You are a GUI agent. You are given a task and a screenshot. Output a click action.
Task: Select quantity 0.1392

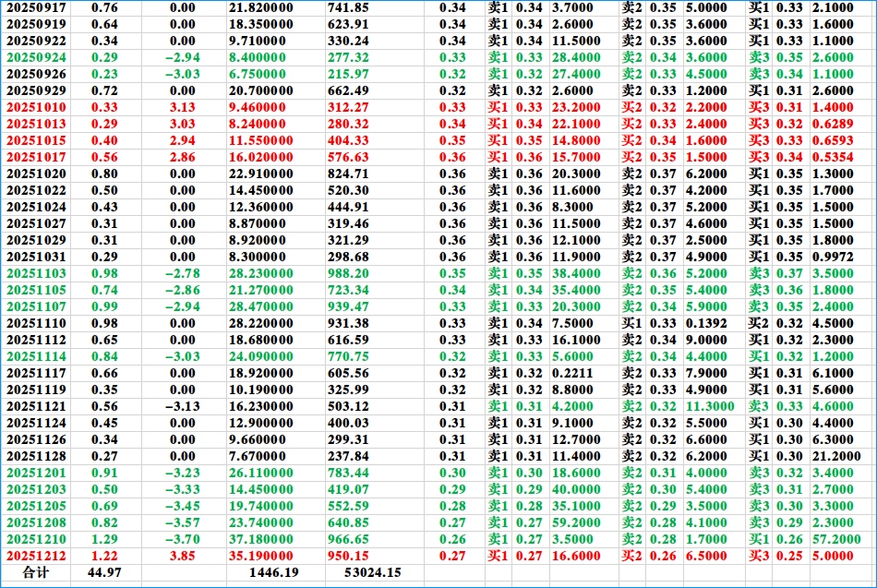706,323
